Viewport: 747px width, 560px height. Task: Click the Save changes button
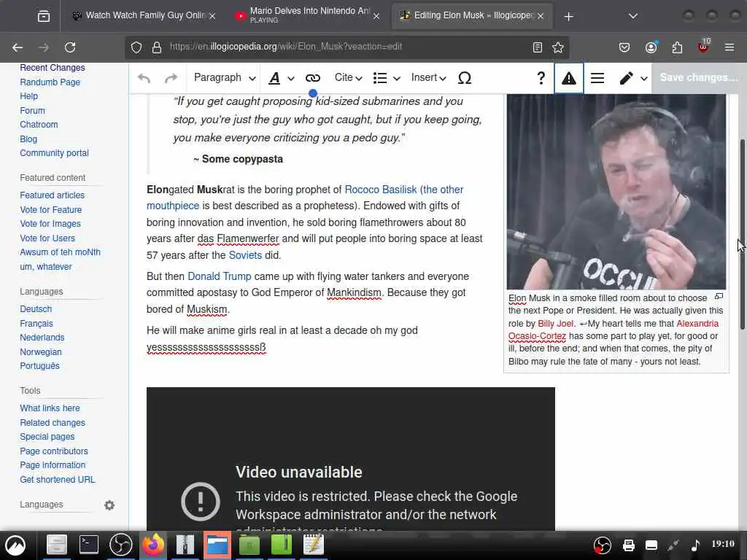pos(698,77)
